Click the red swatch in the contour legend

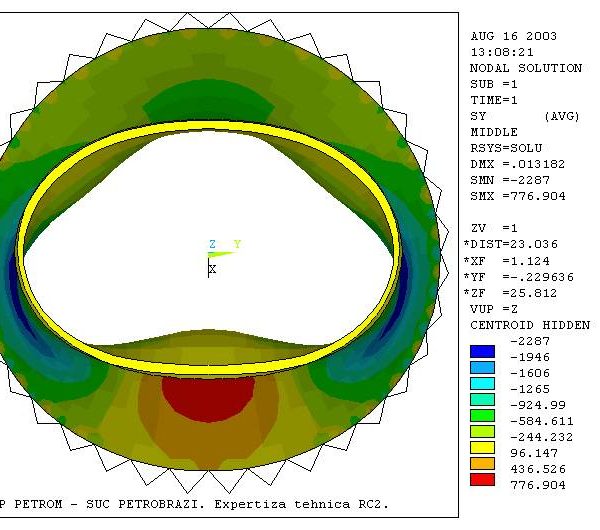tap(482, 480)
